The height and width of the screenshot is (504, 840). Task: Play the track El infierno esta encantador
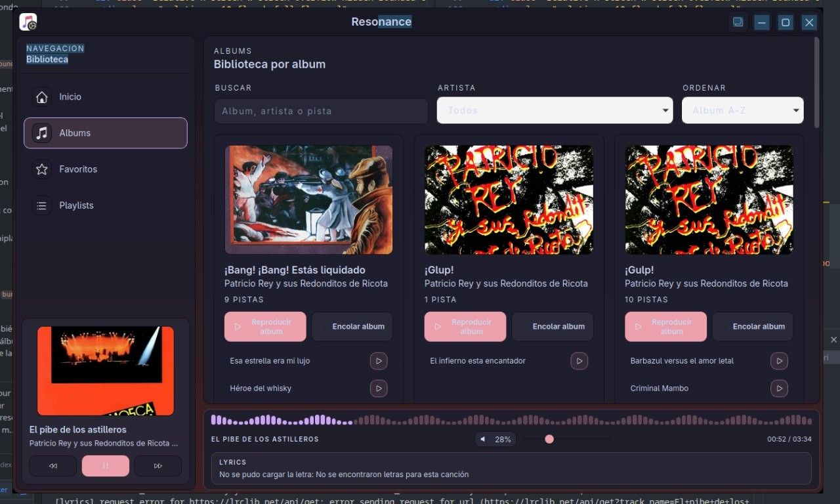click(x=579, y=361)
